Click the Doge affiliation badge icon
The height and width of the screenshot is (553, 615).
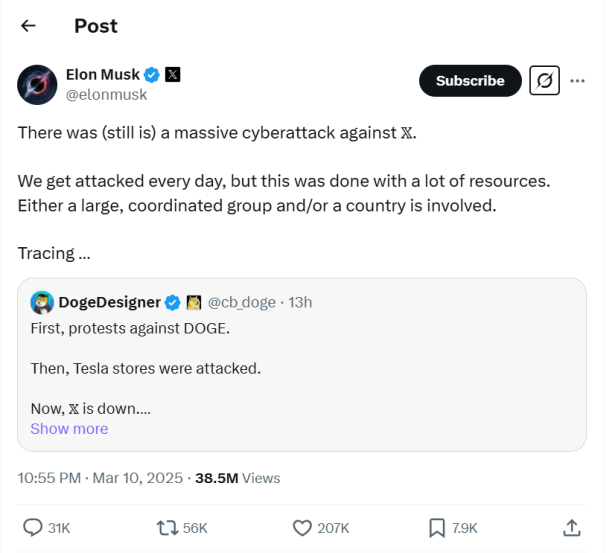point(194,302)
